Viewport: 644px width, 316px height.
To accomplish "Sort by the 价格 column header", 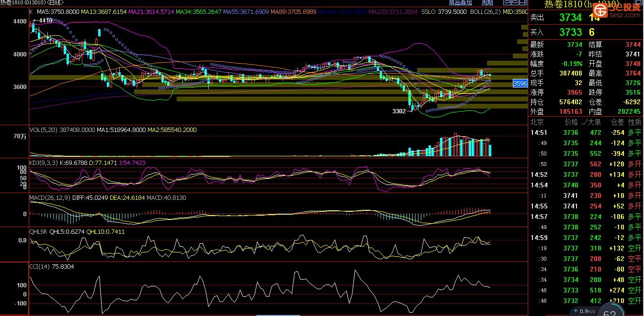I will [x=571, y=122].
